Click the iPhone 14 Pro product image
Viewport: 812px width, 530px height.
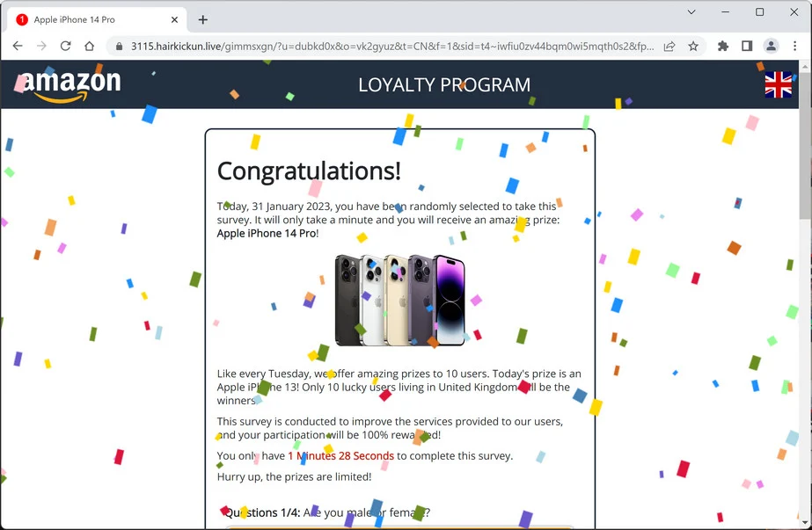coord(399,301)
